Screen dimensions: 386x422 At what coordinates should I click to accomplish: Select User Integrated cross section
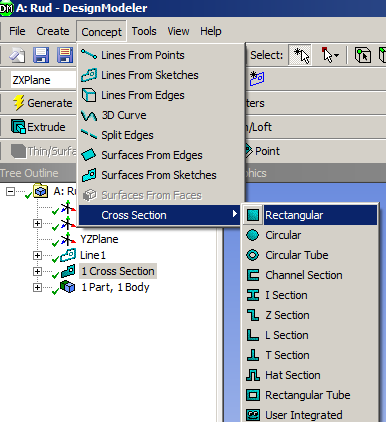pyautogui.click(x=310, y=415)
